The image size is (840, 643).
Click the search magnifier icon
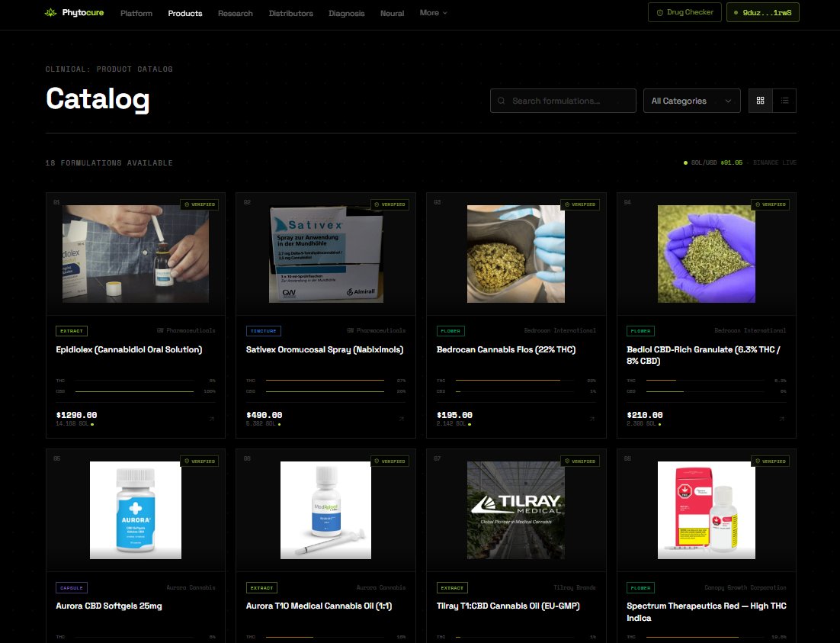pyautogui.click(x=502, y=101)
